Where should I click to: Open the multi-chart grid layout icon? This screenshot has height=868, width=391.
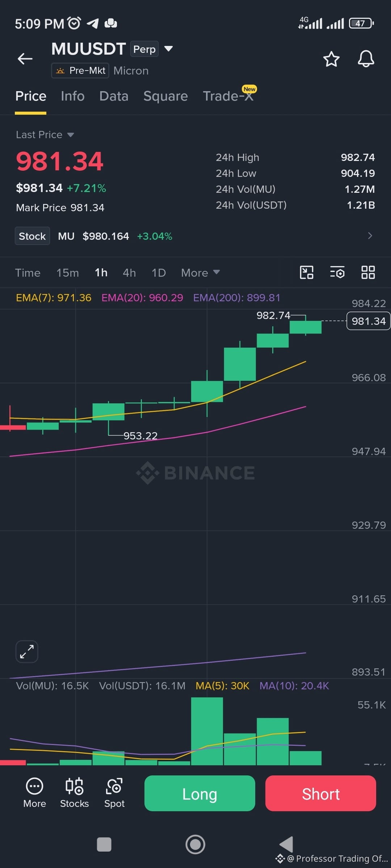(x=368, y=272)
